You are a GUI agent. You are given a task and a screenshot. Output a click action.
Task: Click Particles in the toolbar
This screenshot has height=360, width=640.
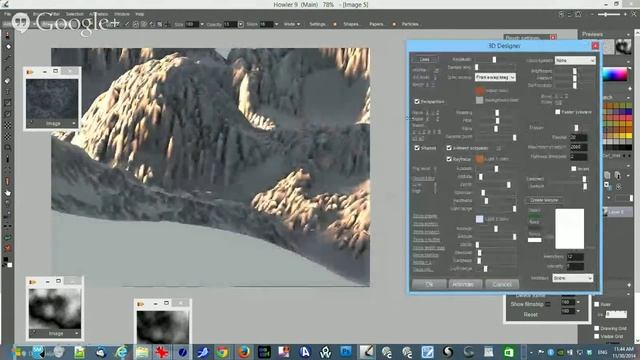[x=410, y=24]
